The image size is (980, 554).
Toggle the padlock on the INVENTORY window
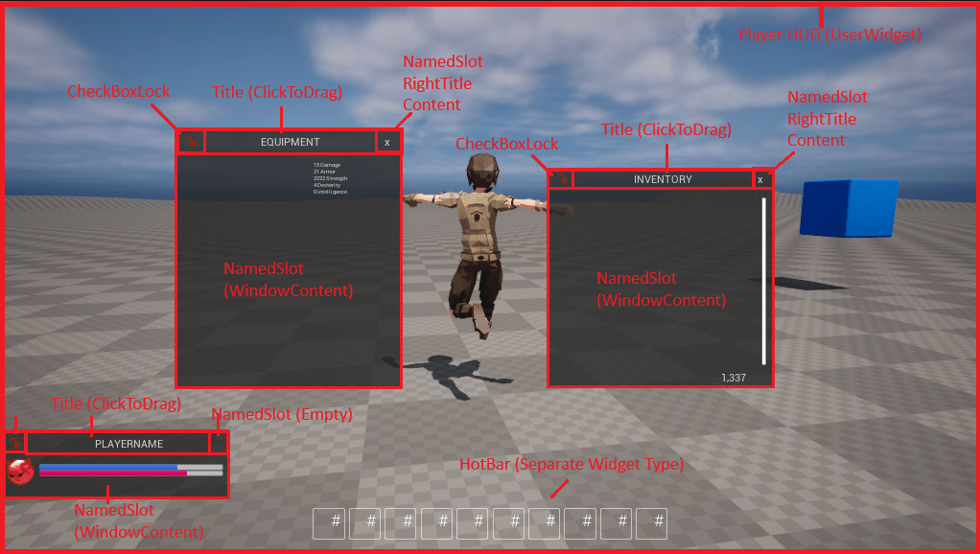(x=561, y=178)
